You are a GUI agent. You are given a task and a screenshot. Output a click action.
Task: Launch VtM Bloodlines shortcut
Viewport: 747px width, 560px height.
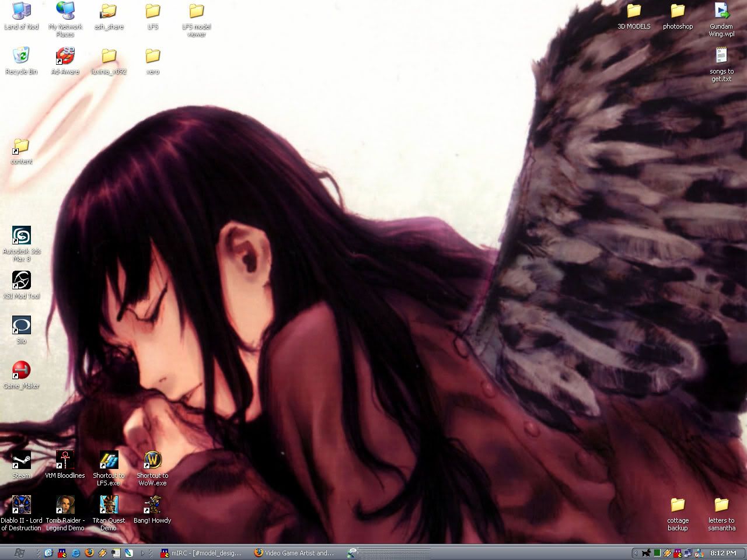65,465
